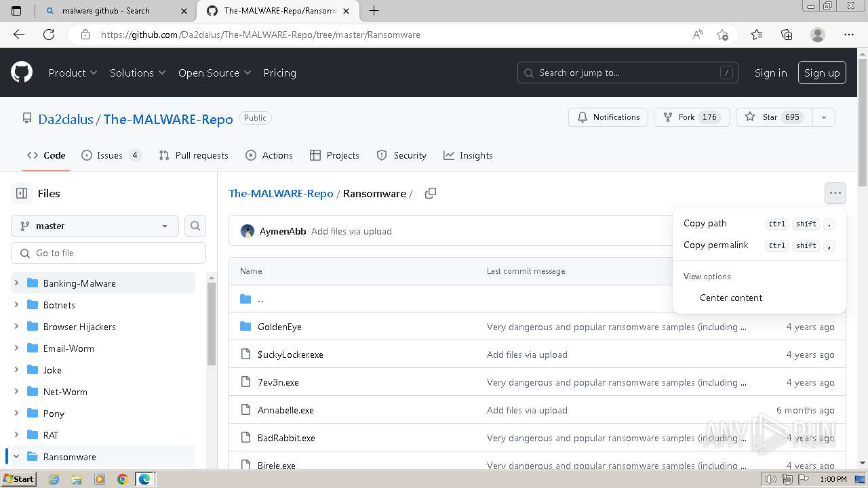
Task: Expand Browser Hijackers folder chevron
Action: coord(16,327)
